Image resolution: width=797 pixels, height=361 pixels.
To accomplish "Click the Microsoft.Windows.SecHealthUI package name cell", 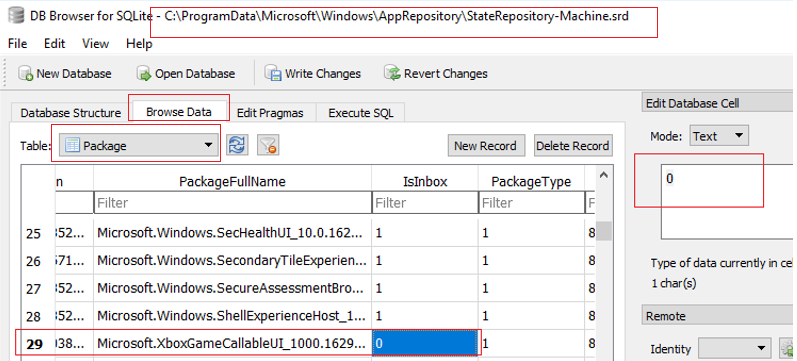I will [x=232, y=233].
